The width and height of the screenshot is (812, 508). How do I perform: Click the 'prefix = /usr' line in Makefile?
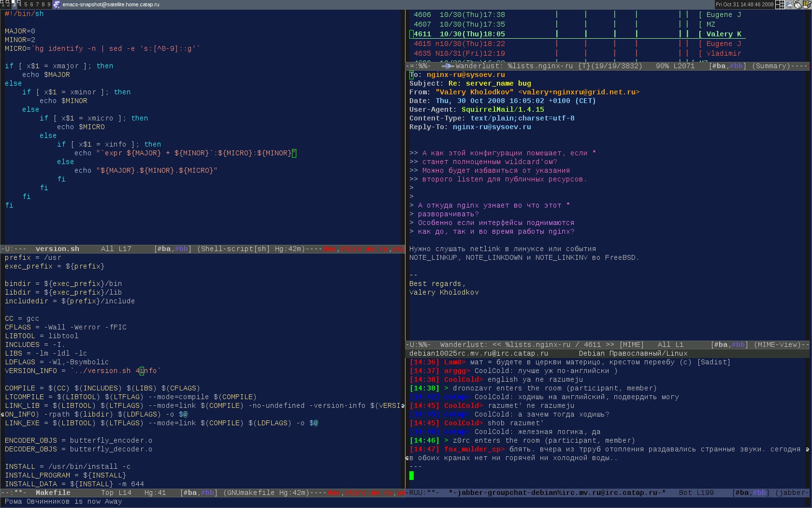pyautogui.click(x=33, y=258)
